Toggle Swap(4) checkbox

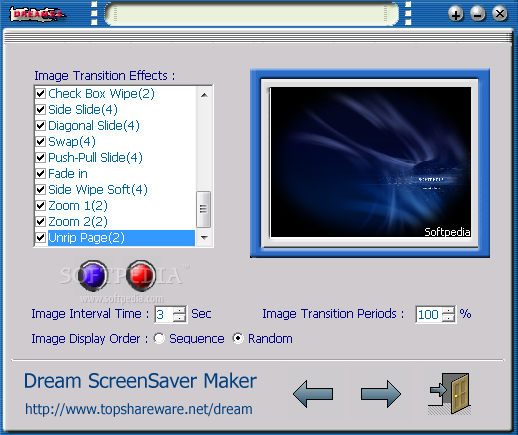pyautogui.click(x=41, y=141)
